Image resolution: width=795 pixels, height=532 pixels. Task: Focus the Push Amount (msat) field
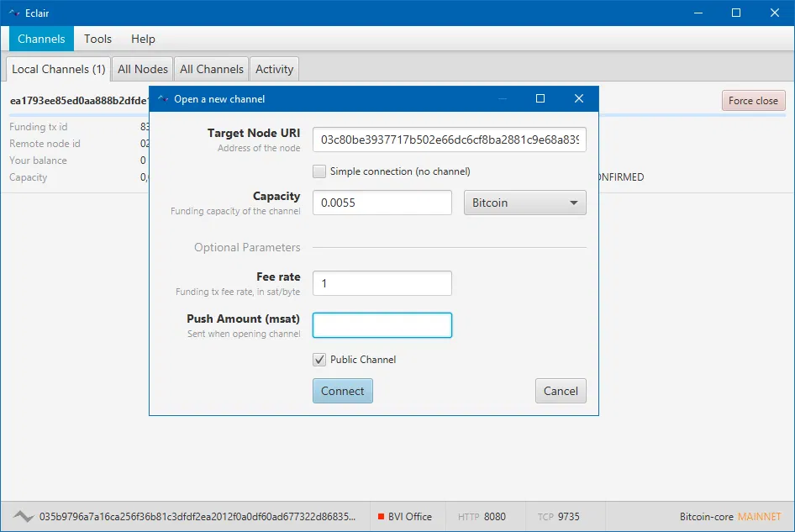[x=382, y=325]
